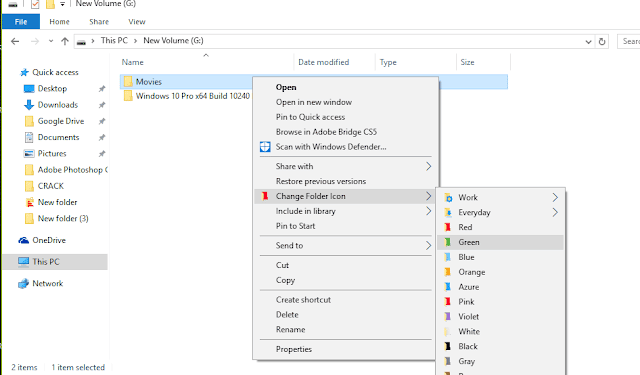Screen dimensions: 640x375
Task: Open Desktop in Quick access
Action: [52, 89]
